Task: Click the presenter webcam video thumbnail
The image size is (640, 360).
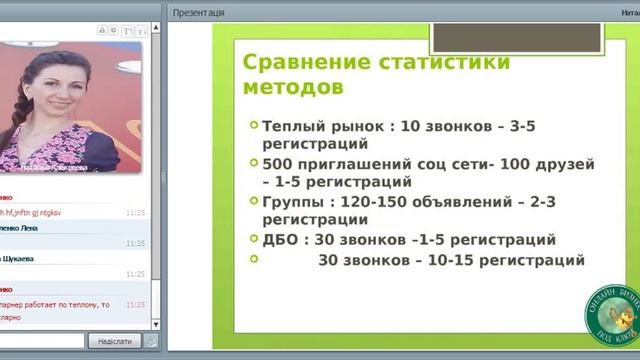Action: click(x=71, y=107)
